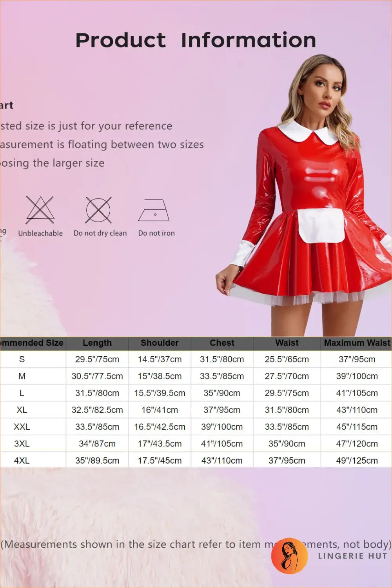
Task: Click the 'S' size row label
Action: coord(22,359)
